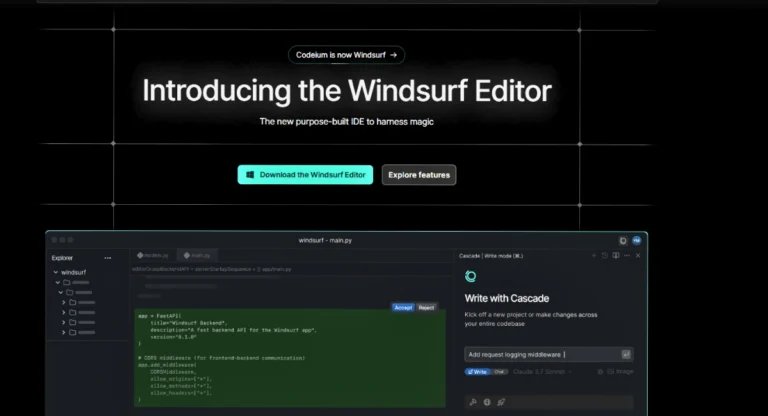Click the Cascade | Write mode header text
This screenshot has width=768, height=416.
[491, 256]
